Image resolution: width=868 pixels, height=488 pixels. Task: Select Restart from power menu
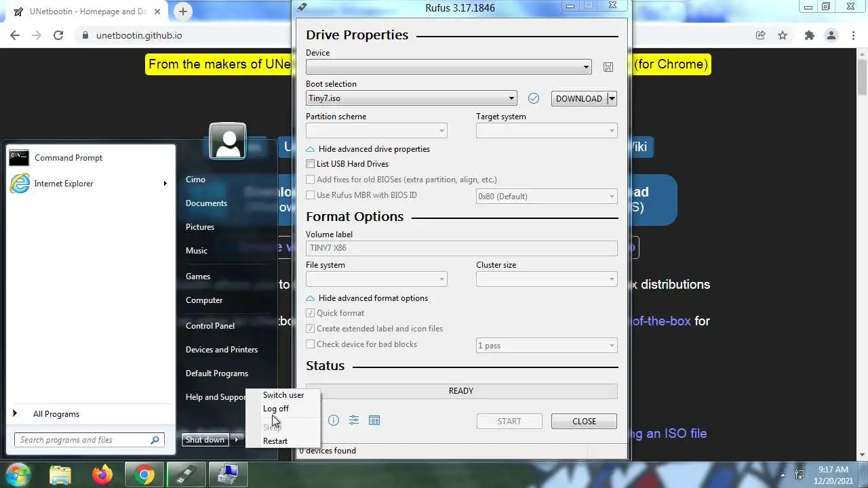[275, 441]
